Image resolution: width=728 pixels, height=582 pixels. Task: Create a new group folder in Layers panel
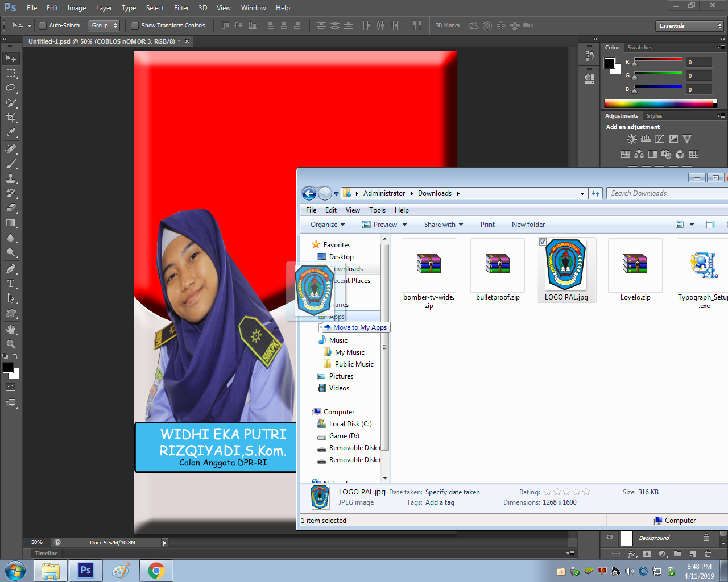tap(677, 554)
